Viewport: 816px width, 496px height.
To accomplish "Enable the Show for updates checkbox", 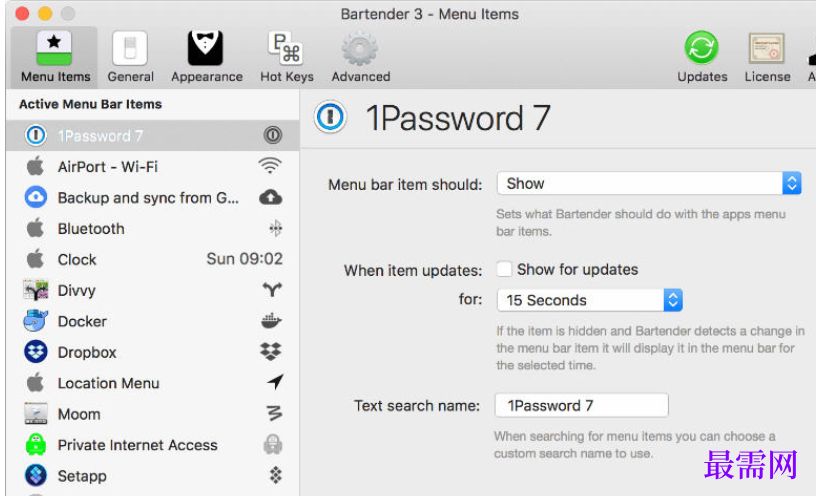I will point(504,269).
